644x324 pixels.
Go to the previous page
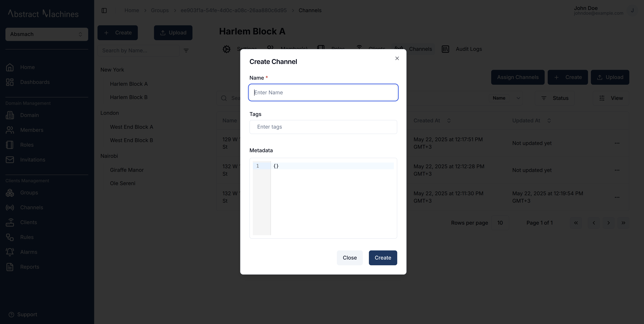click(594, 223)
